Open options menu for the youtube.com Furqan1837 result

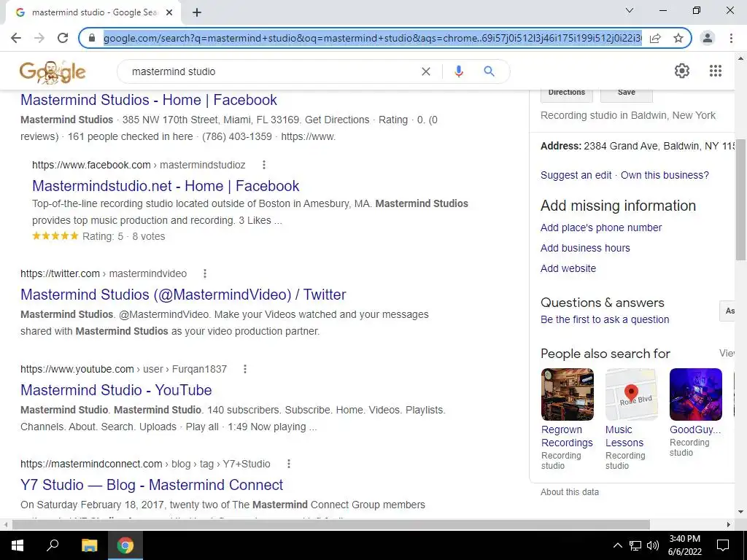[245, 368]
